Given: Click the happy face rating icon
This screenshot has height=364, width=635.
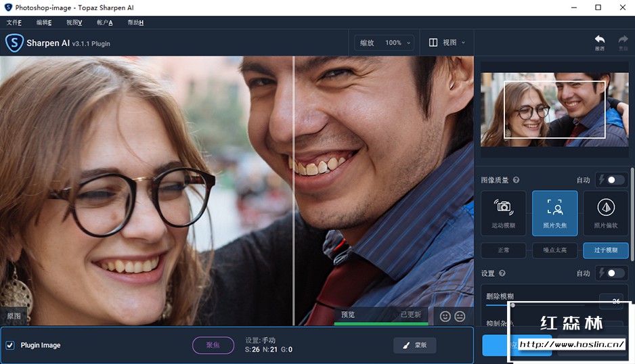Looking at the screenshot, I should pyautogui.click(x=445, y=316).
